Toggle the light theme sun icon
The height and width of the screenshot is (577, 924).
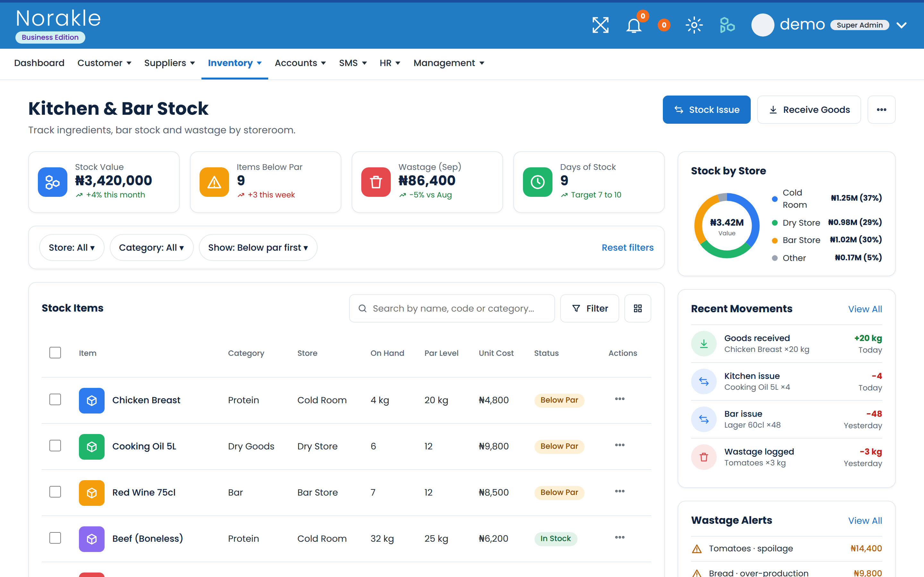coord(694,25)
